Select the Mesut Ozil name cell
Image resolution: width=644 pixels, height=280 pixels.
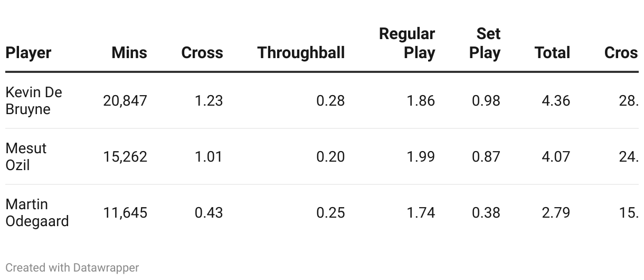(x=26, y=156)
